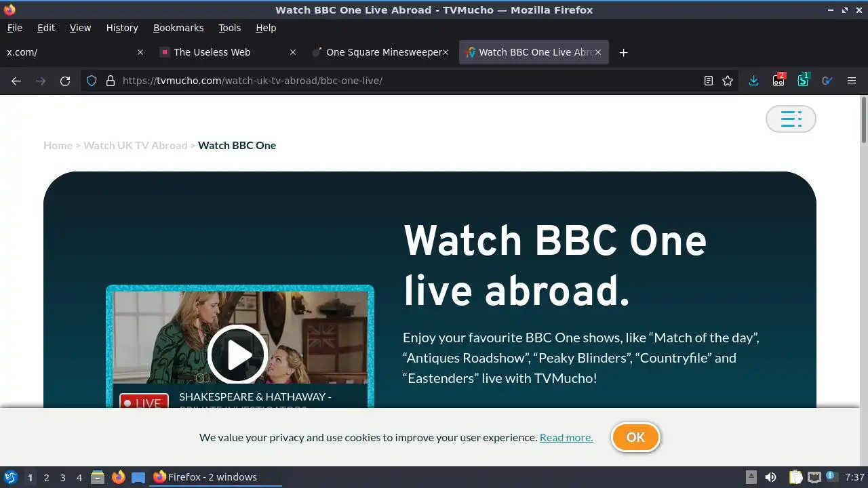Open extension with red 2 badge
868x488 pixels.
tap(778, 80)
